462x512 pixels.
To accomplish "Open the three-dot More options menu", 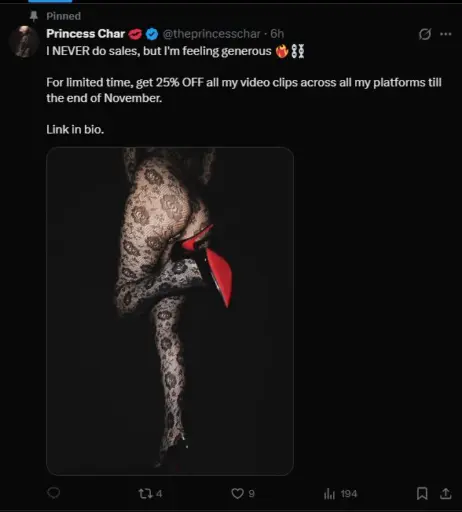I will coord(446,34).
